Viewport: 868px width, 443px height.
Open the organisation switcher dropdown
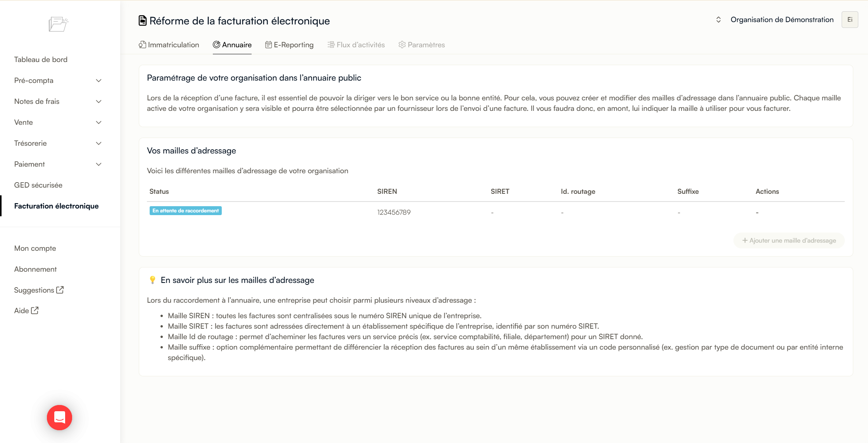pos(718,19)
